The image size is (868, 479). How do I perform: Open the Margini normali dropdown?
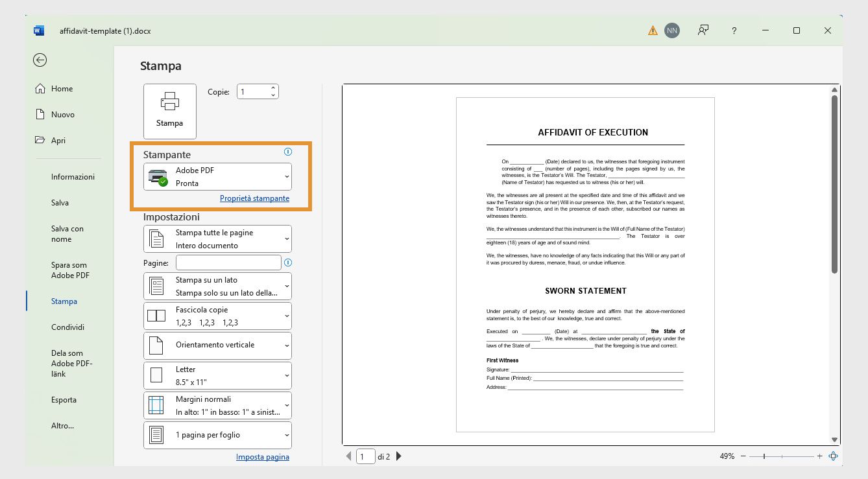pyautogui.click(x=217, y=404)
